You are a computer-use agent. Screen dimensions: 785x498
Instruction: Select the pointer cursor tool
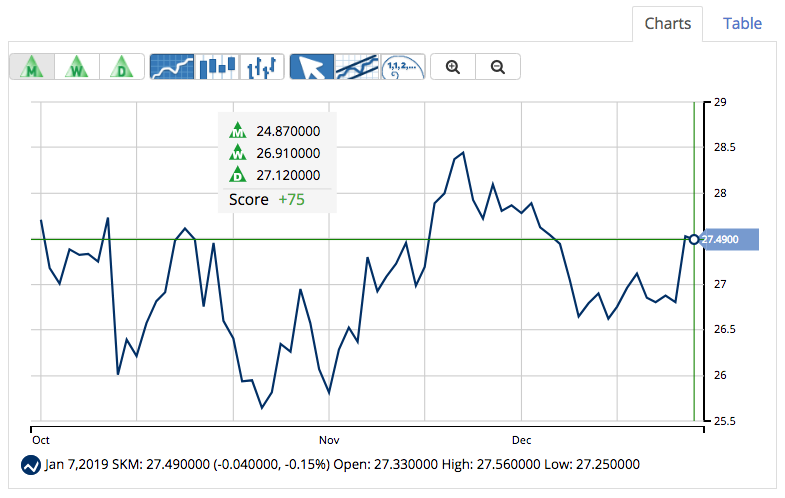click(312, 67)
